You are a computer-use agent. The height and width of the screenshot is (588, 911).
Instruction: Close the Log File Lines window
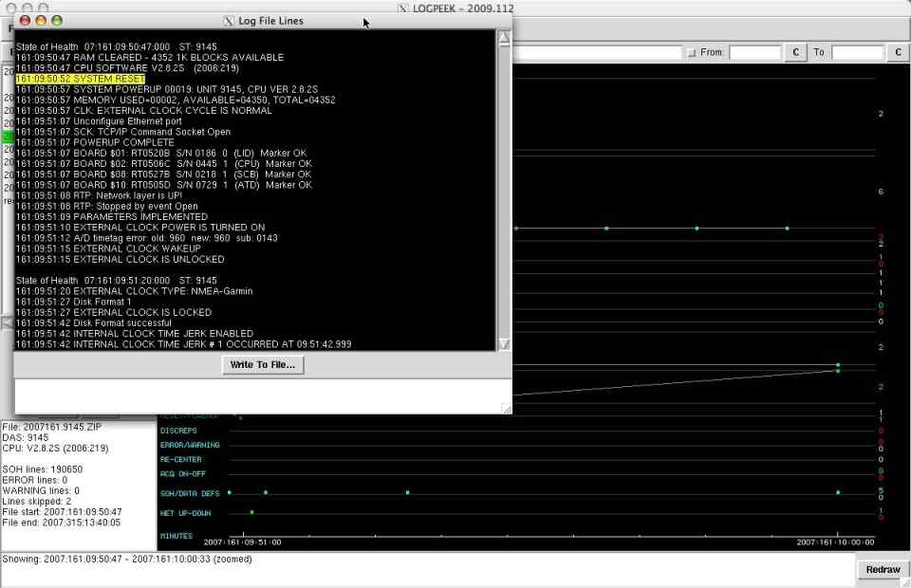coord(25,20)
